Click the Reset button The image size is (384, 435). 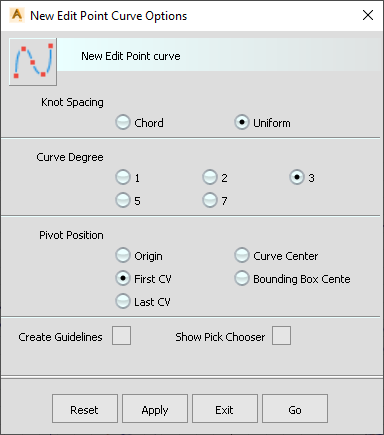pos(85,409)
